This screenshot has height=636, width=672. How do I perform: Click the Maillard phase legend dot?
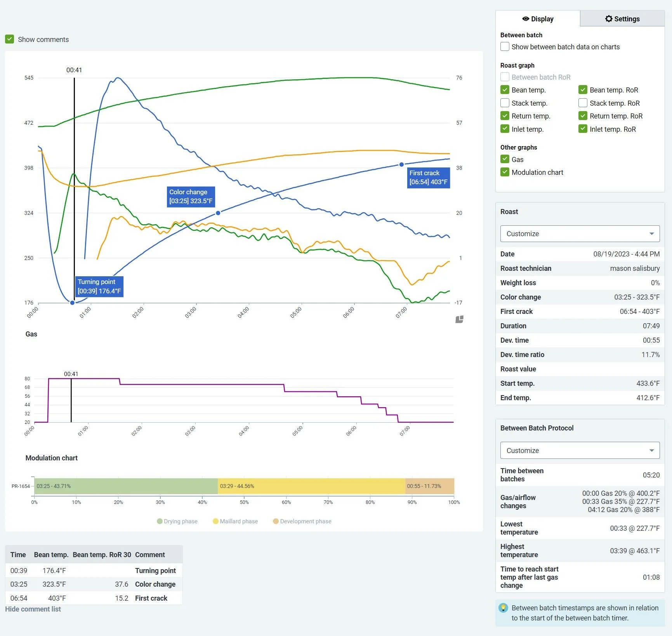pos(215,521)
